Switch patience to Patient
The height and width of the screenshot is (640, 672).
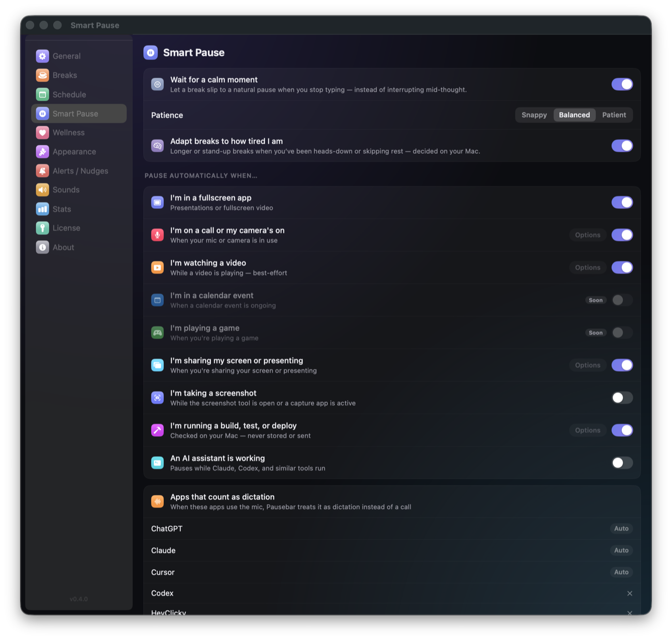pyautogui.click(x=614, y=115)
